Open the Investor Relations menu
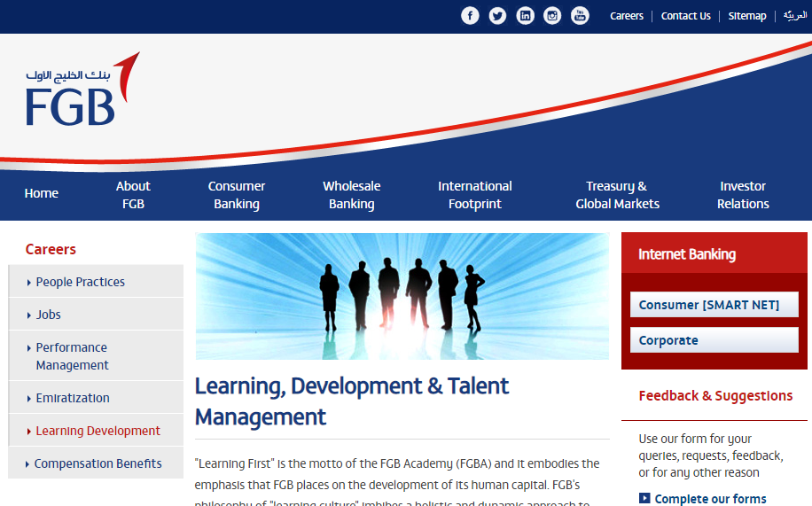The image size is (812, 506). tap(743, 195)
